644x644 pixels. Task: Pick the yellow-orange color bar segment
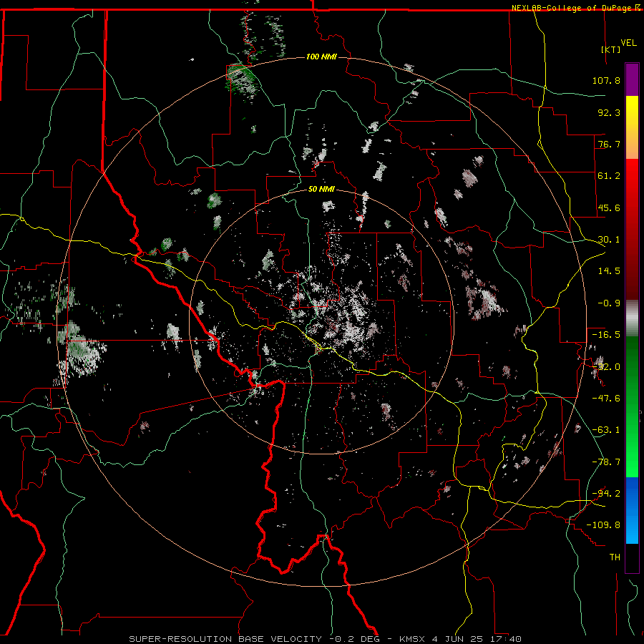(632, 127)
